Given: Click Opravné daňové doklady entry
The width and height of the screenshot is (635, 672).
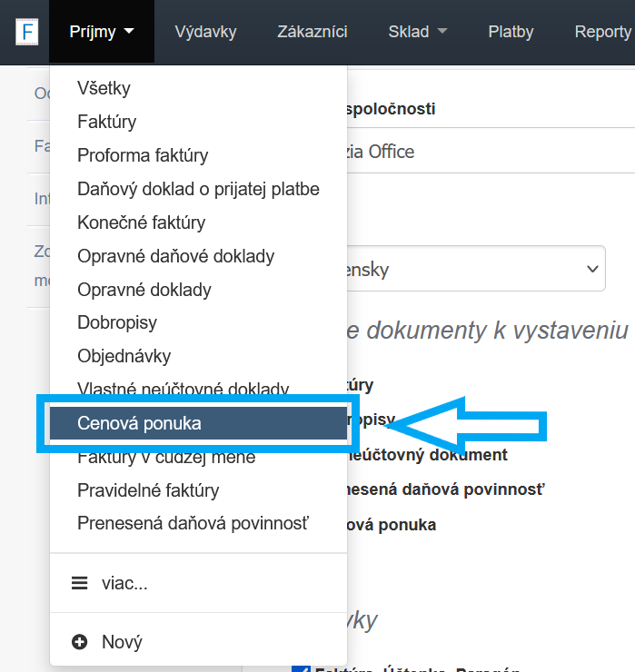Looking at the screenshot, I should [175, 256].
